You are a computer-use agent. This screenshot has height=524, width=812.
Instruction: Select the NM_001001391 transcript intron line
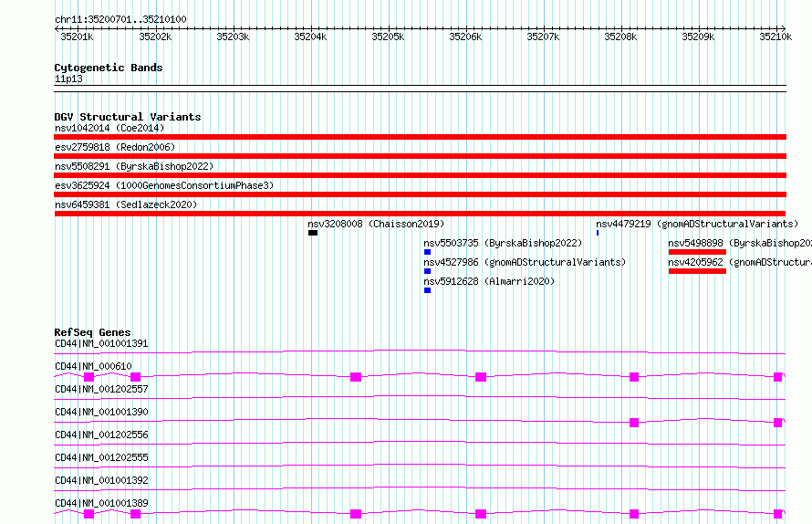click(420, 352)
